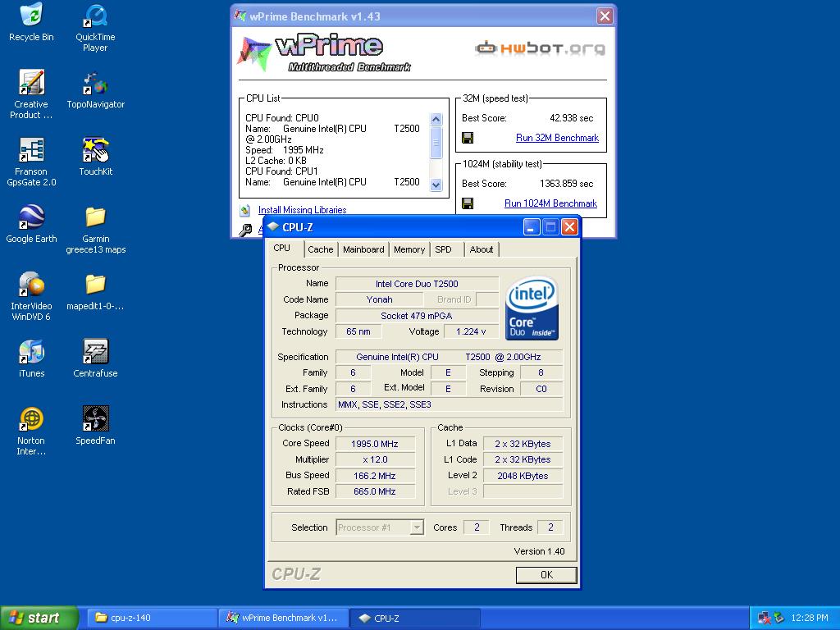Image resolution: width=840 pixels, height=630 pixels.
Task: Switch to the Cache tab
Action: [321, 249]
